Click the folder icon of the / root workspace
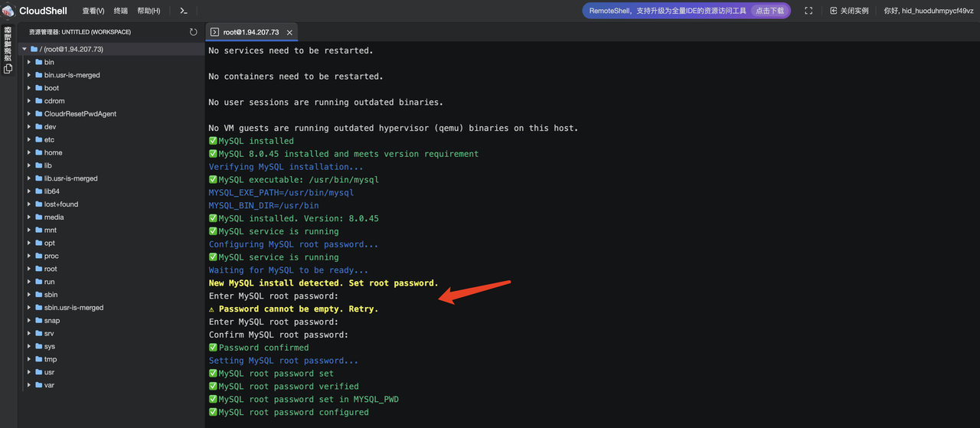980x428 pixels. tap(34, 49)
